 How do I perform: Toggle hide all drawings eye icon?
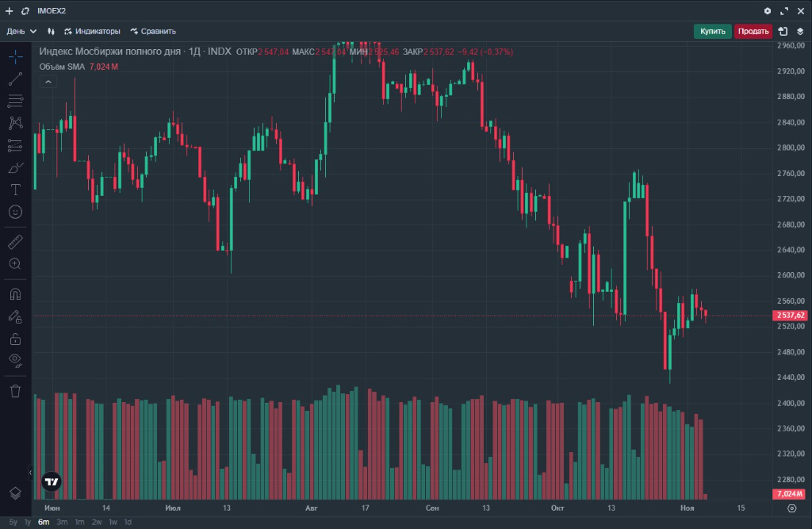15,361
